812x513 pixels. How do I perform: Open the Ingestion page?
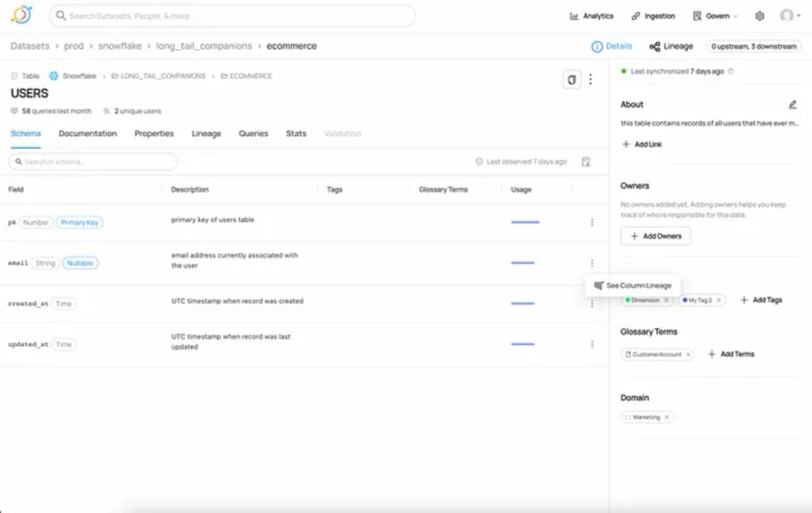coord(654,15)
